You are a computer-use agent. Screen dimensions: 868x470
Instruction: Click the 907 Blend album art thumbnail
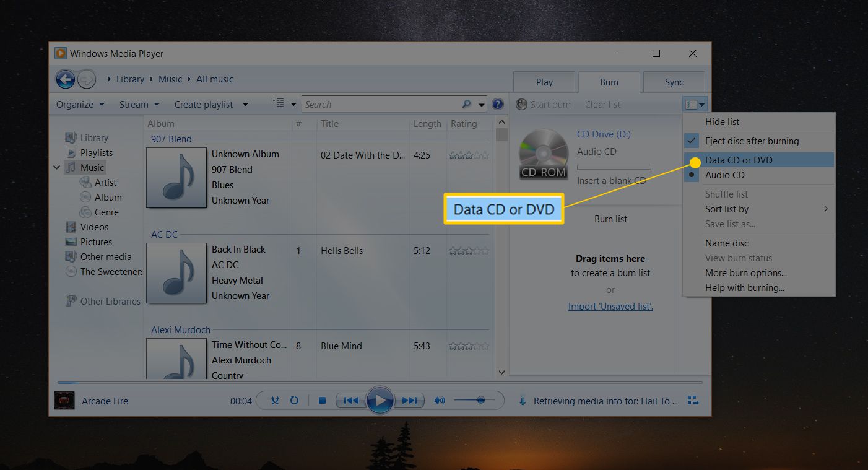[176, 177]
